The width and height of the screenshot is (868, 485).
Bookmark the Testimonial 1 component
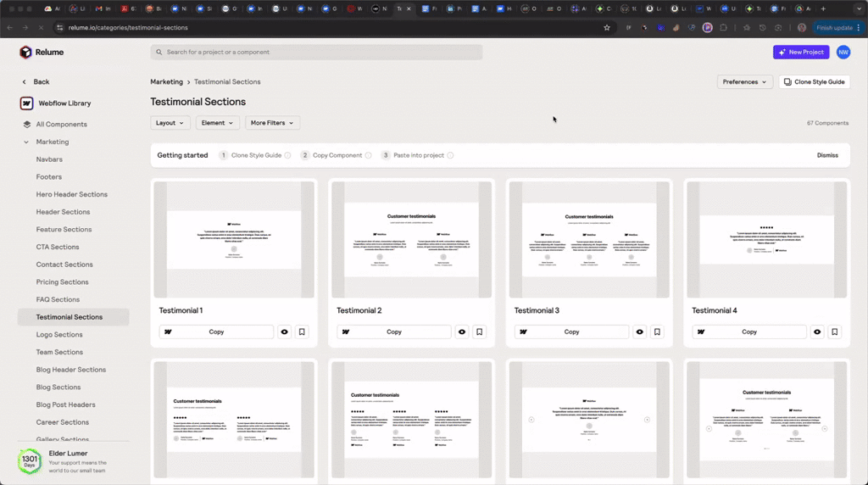(302, 332)
